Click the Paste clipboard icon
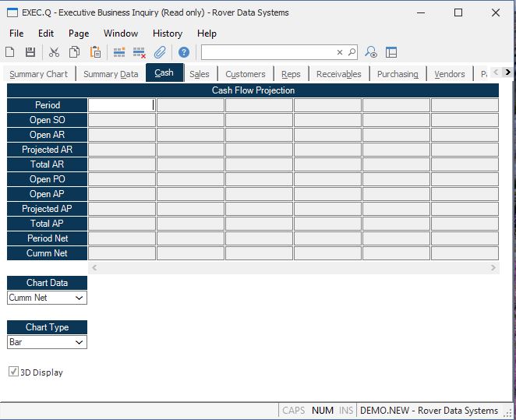 tap(95, 52)
